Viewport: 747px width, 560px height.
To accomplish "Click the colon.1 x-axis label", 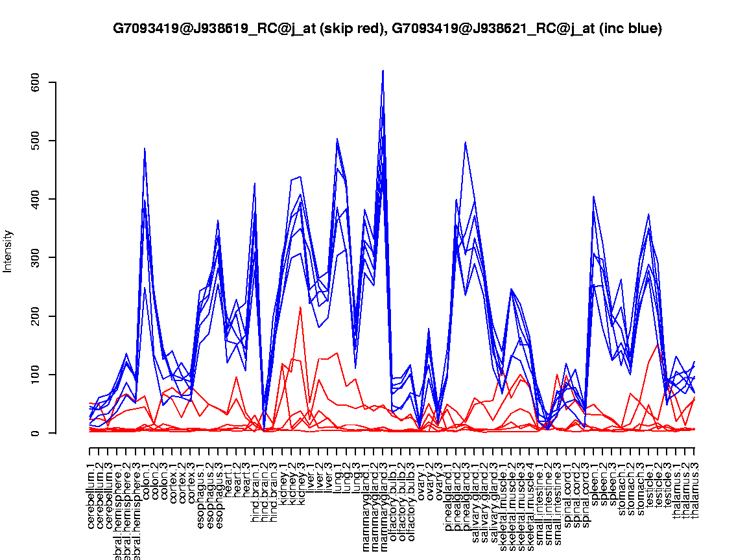I will 145,481.
